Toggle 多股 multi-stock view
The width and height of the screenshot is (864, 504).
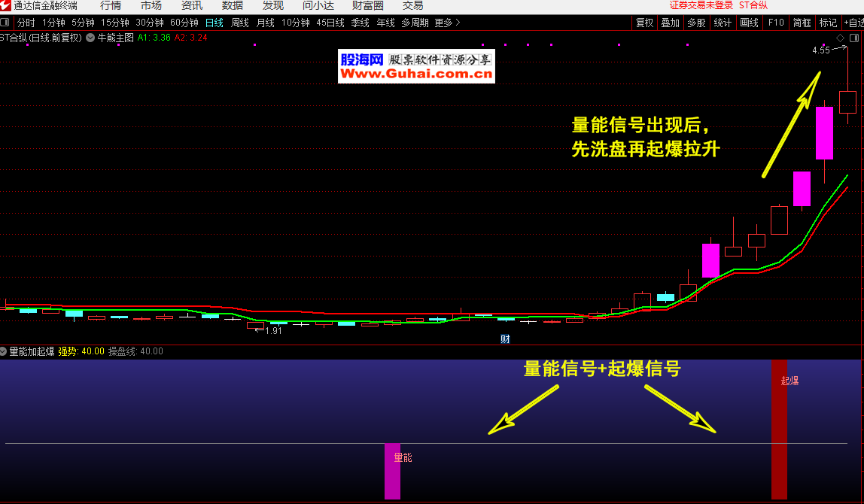pyautogui.click(x=696, y=23)
